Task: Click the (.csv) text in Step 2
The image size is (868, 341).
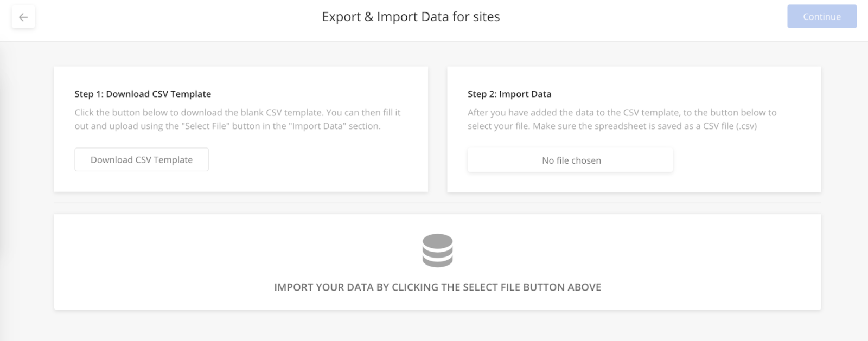Action: click(746, 126)
